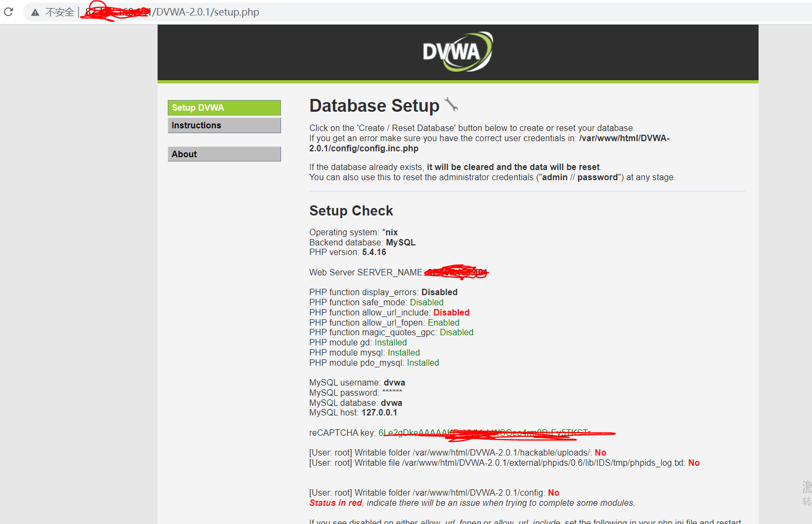Click the MySQL database dvwa value
Viewport: 812px width, 524px height.
click(x=392, y=403)
